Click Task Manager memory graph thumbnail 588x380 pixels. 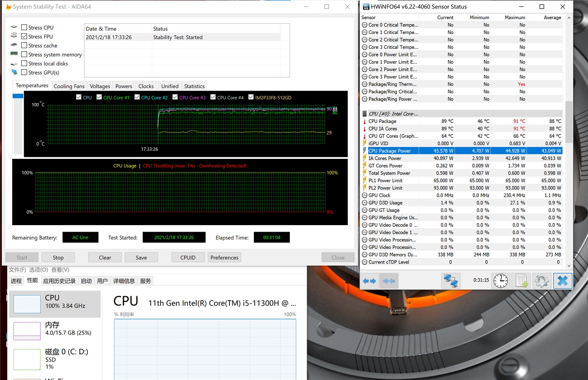[27, 331]
